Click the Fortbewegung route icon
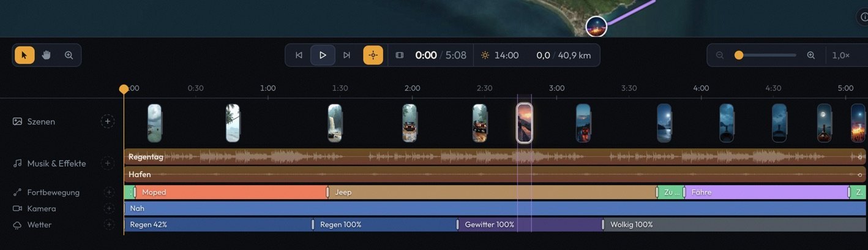 coord(17,192)
